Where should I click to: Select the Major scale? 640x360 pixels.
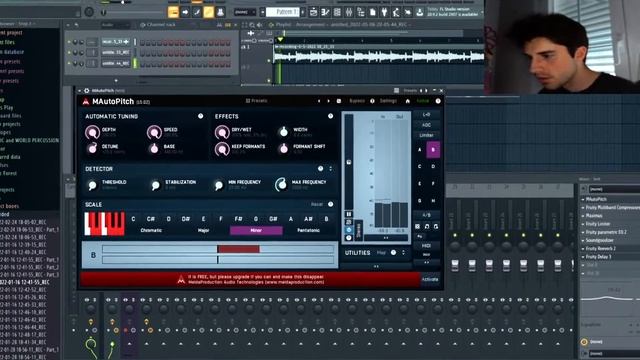coord(203,231)
